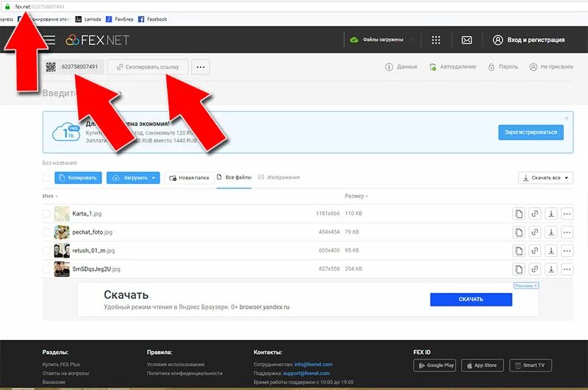Get link for Karta_1.jpg

pos(535,213)
